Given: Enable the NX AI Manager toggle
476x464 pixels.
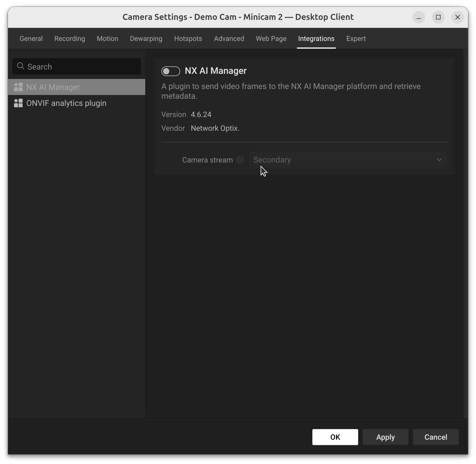Looking at the screenshot, I should coord(171,71).
